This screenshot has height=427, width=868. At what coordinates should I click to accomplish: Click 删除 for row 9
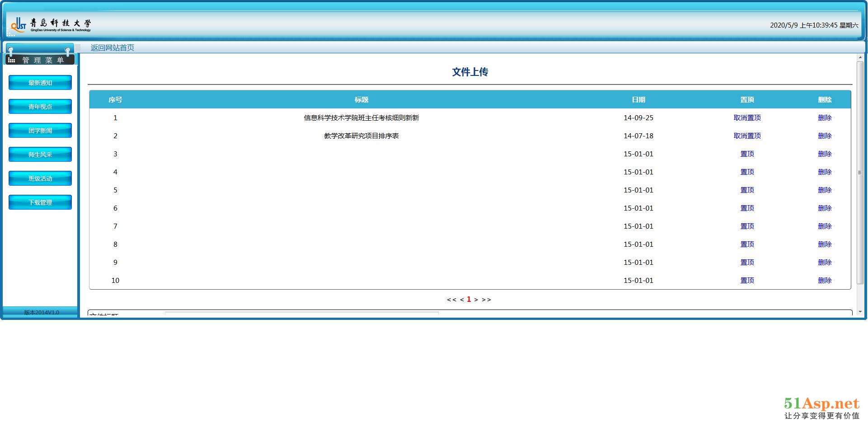click(x=825, y=262)
